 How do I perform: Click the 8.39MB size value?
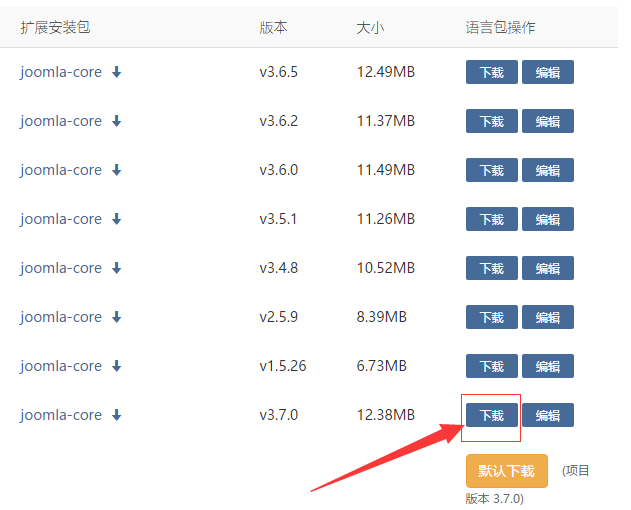(381, 317)
